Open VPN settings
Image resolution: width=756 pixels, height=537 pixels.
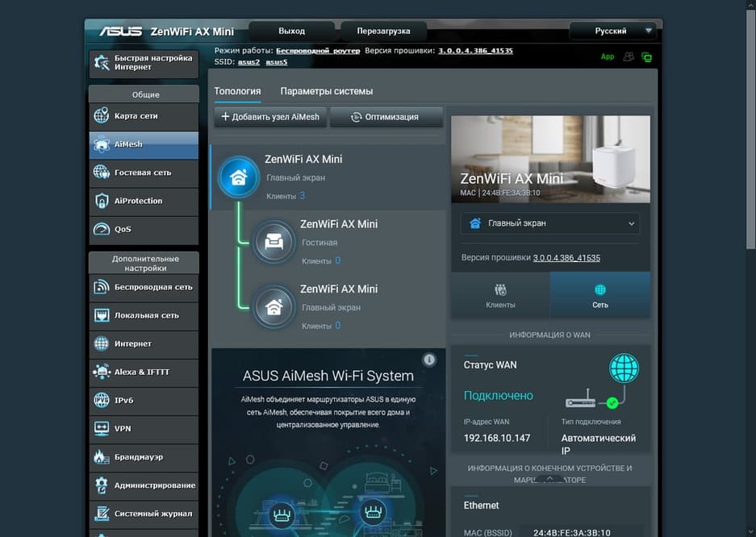[144, 429]
